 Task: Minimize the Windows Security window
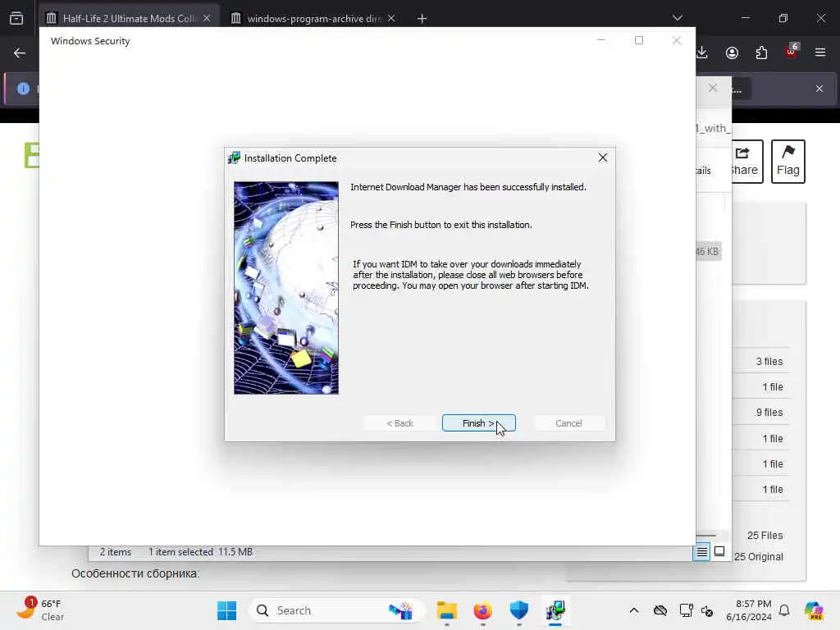pos(601,40)
